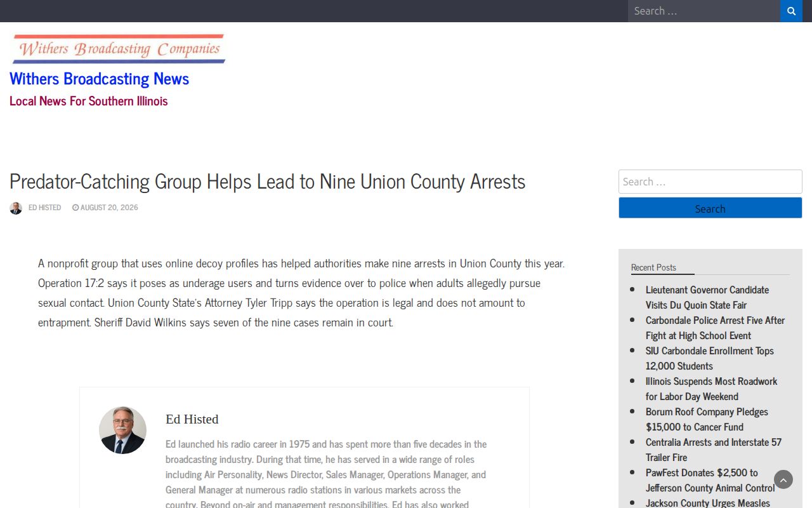This screenshot has width=812, height=508.
Task: Focus the top bar search field
Action: (x=704, y=11)
